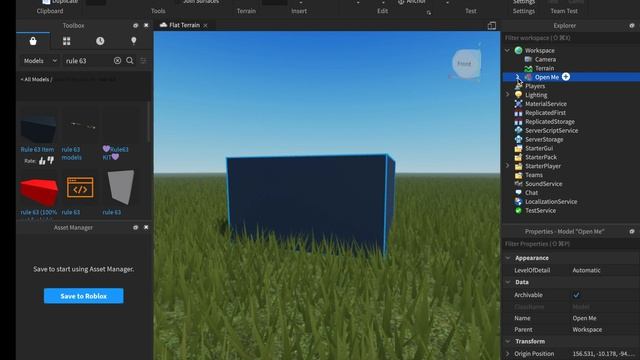The height and width of the screenshot is (360, 640).
Task: Run the Toolbox search magnifier
Action: click(x=130, y=60)
